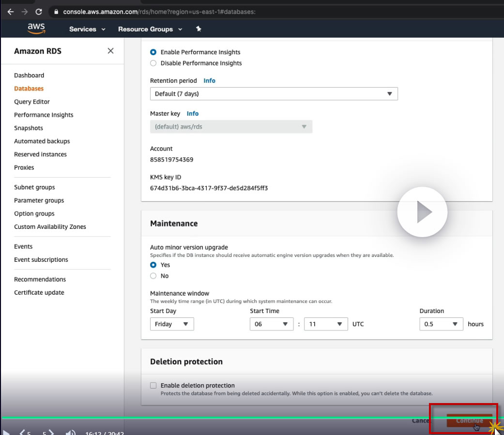Click Info link next to Retention period
This screenshot has width=504, height=435.
click(x=209, y=81)
